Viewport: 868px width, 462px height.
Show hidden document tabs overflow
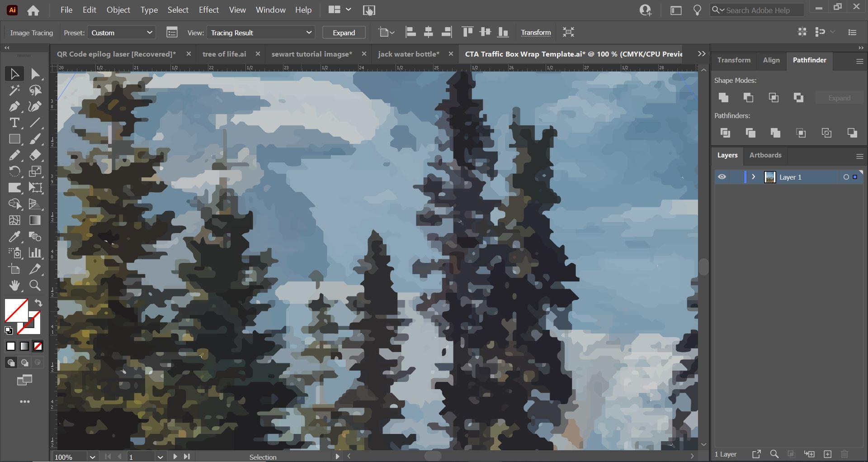point(702,54)
